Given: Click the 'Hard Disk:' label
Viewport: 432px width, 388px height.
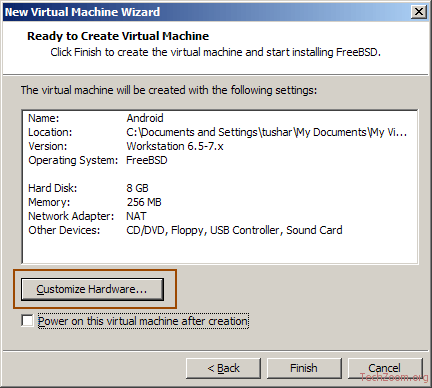Looking at the screenshot, I should click(x=53, y=188).
